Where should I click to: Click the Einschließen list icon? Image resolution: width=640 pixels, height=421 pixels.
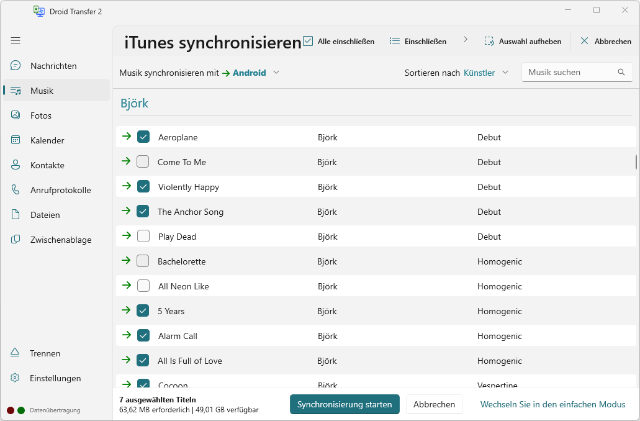click(395, 41)
